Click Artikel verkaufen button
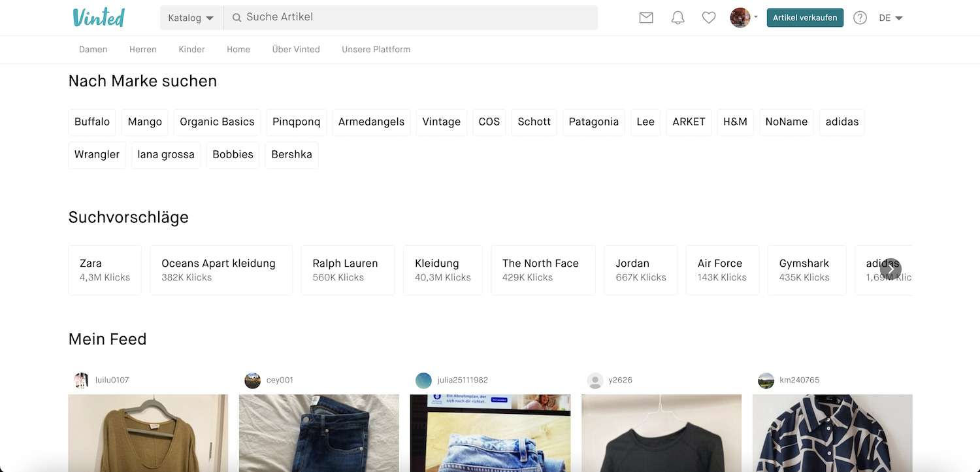This screenshot has height=472, width=980. click(x=805, y=18)
